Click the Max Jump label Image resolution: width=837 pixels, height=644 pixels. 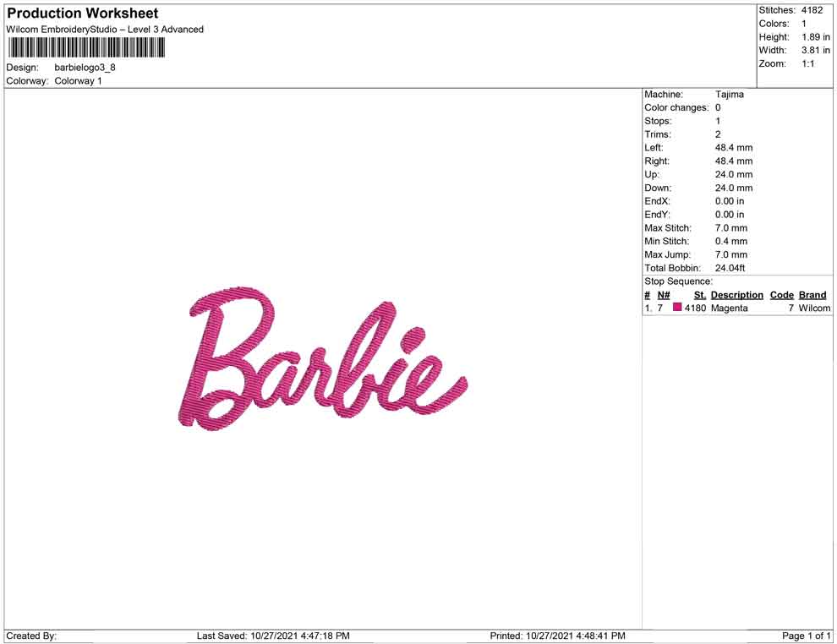pyautogui.click(x=667, y=254)
